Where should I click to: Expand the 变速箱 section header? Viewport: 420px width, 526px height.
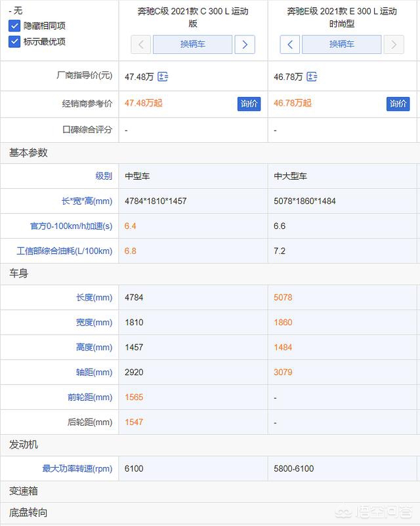210,491
